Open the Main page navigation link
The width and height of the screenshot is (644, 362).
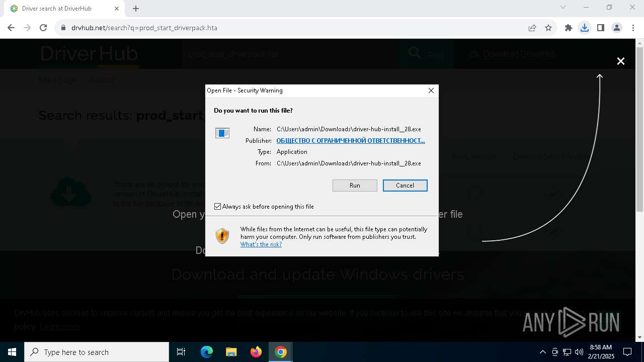58,79
